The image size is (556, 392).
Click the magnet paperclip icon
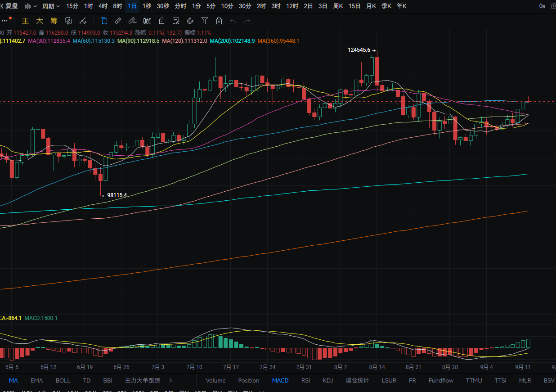click(190, 21)
